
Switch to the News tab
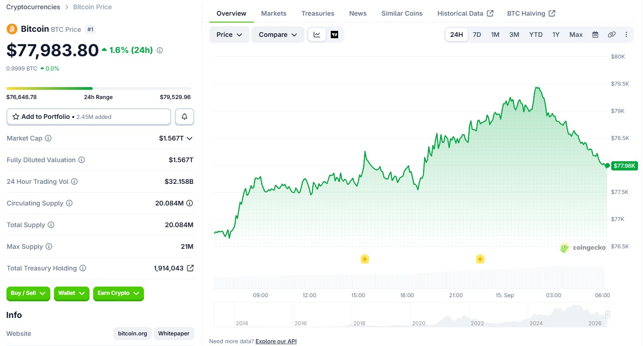click(x=358, y=13)
